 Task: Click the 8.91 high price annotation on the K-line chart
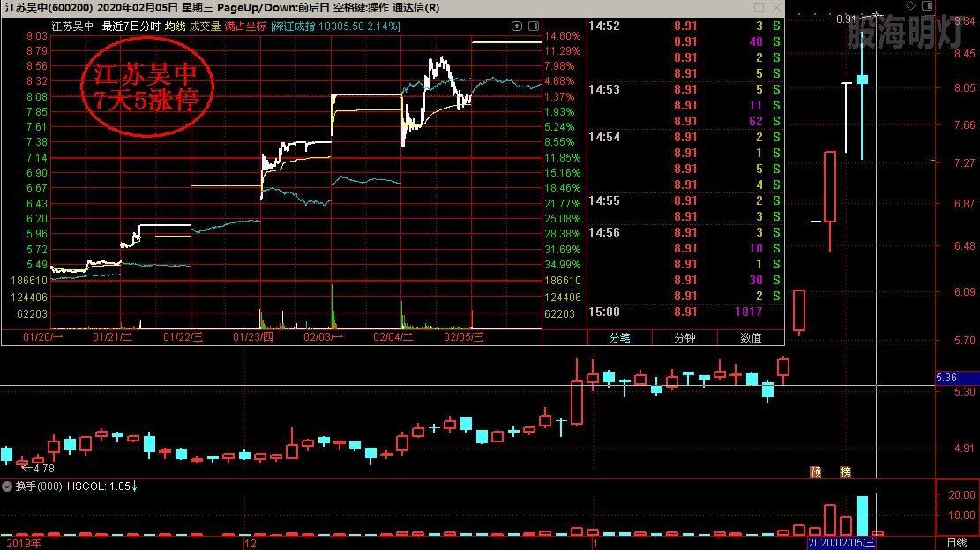pyautogui.click(x=846, y=19)
